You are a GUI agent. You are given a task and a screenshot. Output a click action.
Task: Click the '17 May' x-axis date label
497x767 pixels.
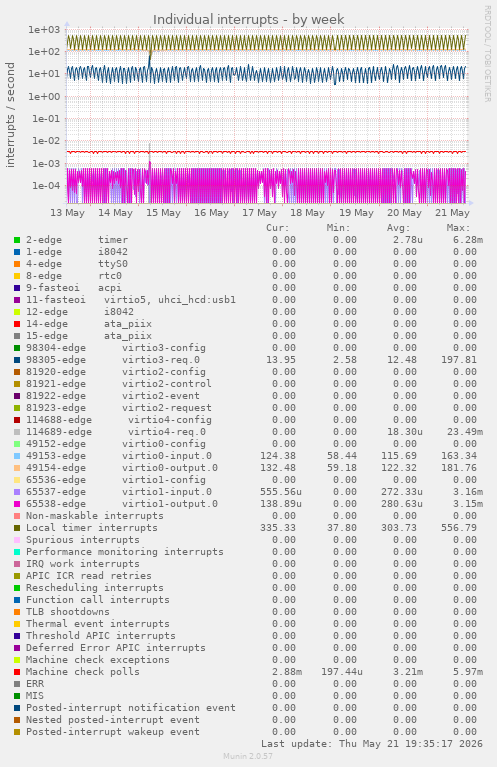click(259, 213)
